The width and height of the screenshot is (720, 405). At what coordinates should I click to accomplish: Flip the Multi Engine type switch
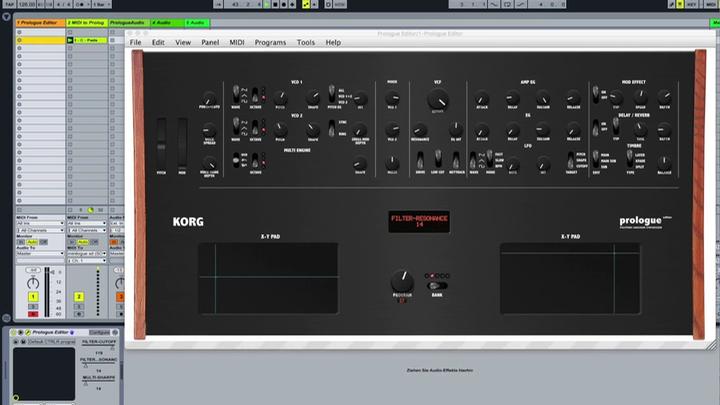point(236,160)
